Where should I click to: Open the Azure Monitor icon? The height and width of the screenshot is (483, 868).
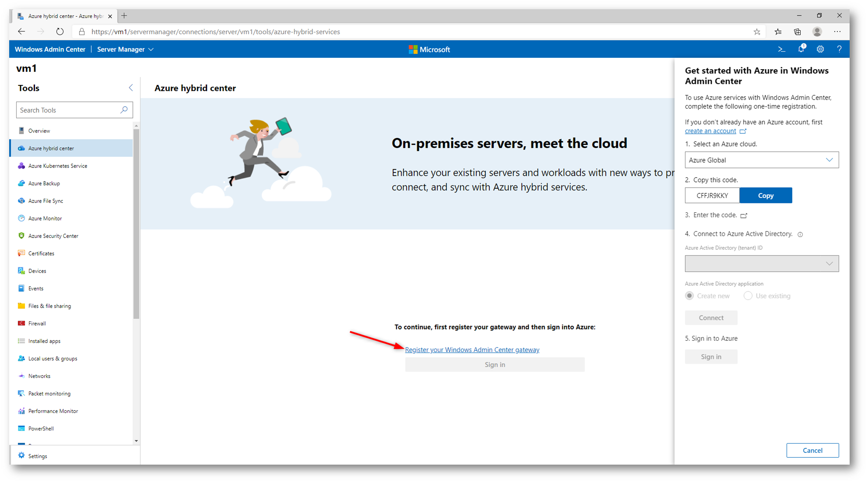pyautogui.click(x=21, y=218)
